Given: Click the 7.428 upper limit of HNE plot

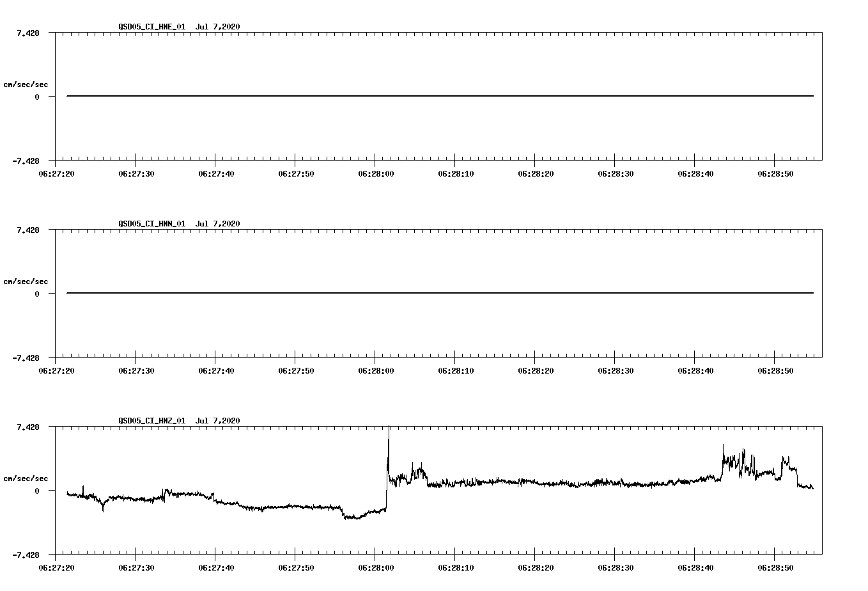Looking at the screenshot, I should (28, 33).
